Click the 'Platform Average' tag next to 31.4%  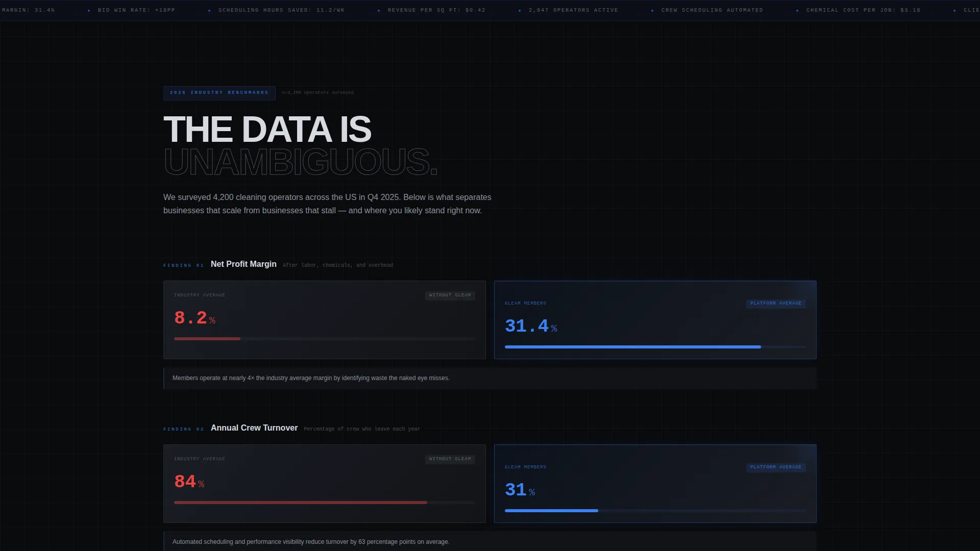[x=775, y=304]
